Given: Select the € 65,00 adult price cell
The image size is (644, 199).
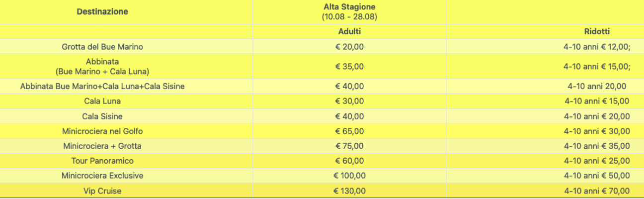Looking at the screenshot, I should [349, 131].
